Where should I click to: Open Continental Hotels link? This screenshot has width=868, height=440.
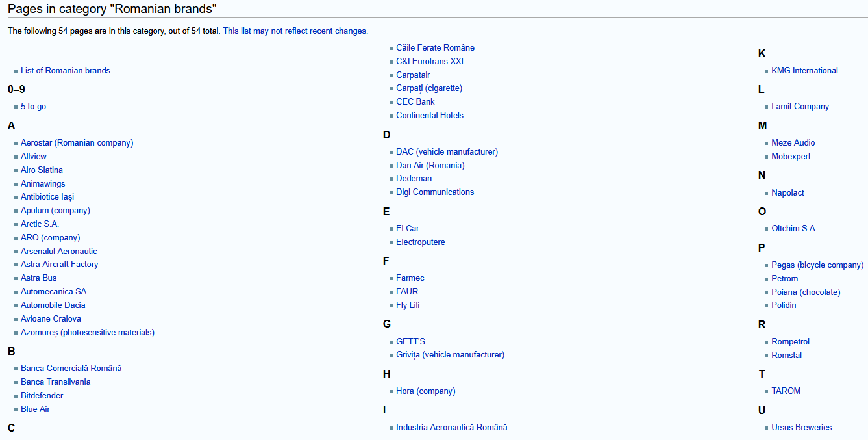pos(430,115)
